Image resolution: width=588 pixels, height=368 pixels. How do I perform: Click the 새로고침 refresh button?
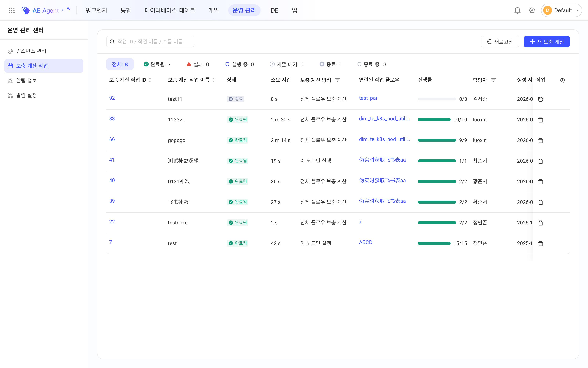(x=500, y=42)
